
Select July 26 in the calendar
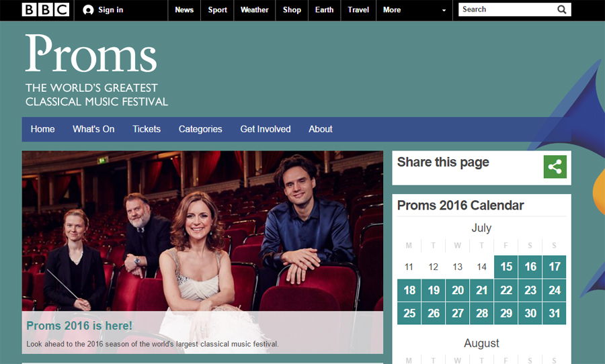(x=434, y=313)
